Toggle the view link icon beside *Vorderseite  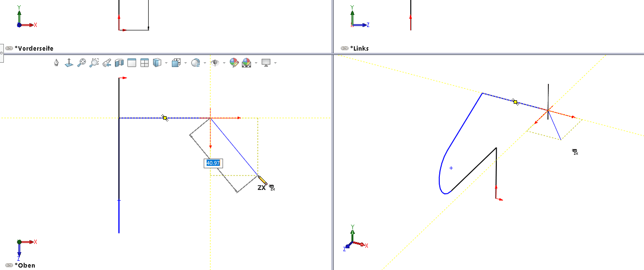coord(9,48)
